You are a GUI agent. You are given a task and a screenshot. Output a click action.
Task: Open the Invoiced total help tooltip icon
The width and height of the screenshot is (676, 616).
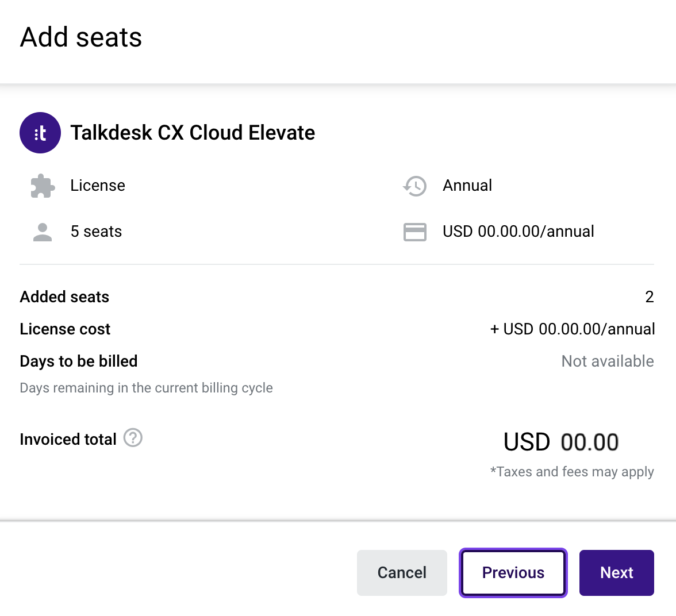pyautogui.click(x=133, y=438)
